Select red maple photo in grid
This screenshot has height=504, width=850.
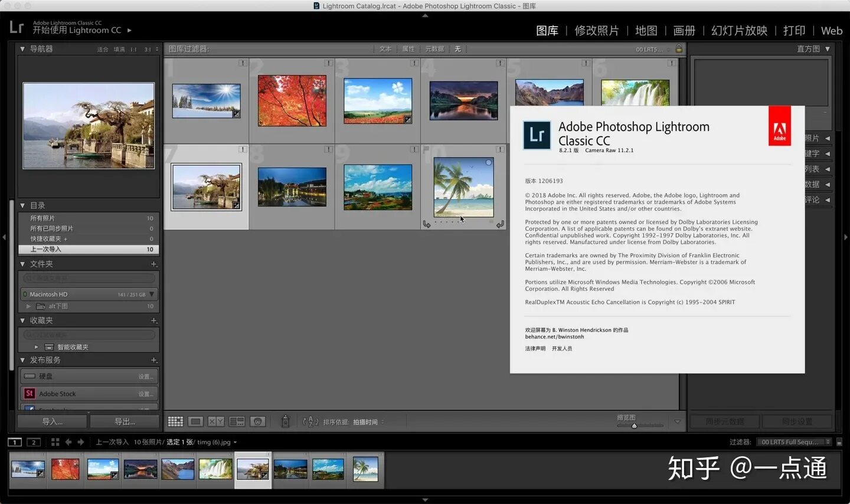click(292, 100)
